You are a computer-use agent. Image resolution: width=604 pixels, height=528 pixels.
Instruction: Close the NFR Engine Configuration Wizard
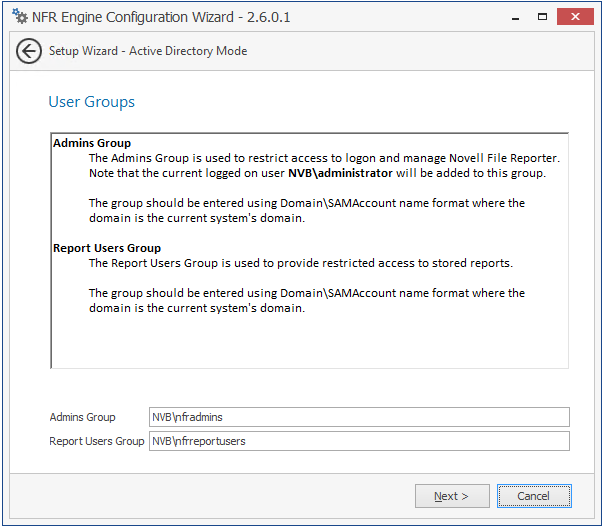coord(576,17)
